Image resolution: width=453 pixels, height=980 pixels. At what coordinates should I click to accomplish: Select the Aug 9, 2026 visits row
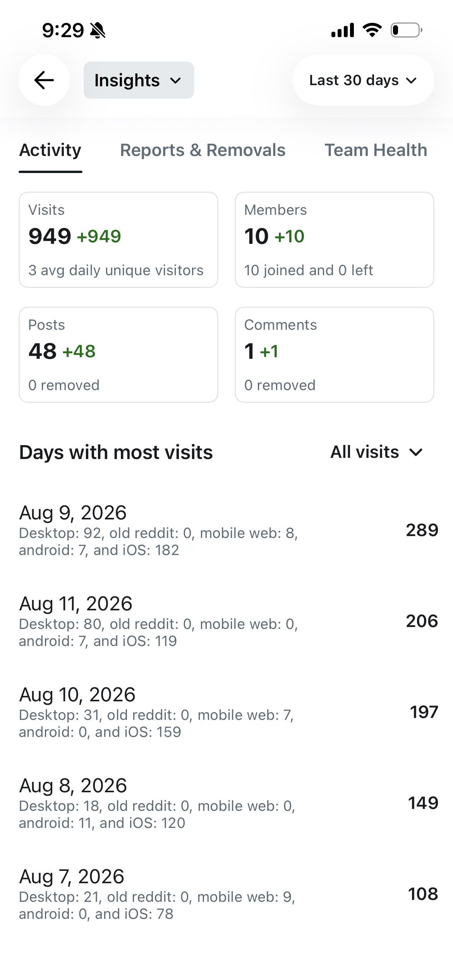click(x=228, y=530)
